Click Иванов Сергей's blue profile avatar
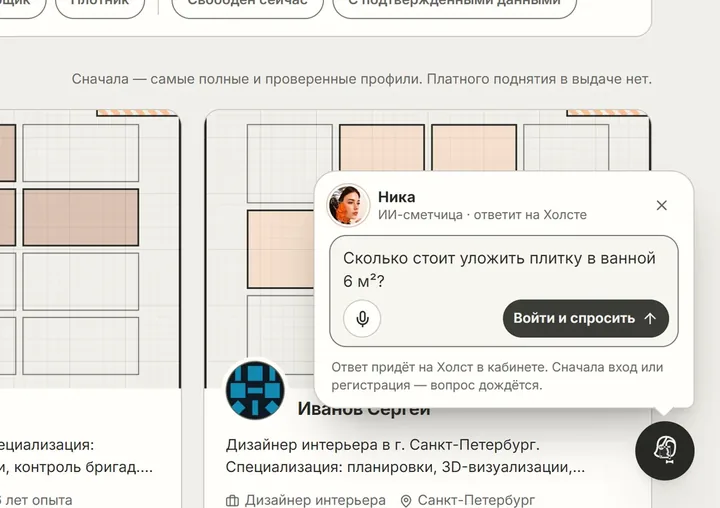720x508 pixels. tap(255, 390)
